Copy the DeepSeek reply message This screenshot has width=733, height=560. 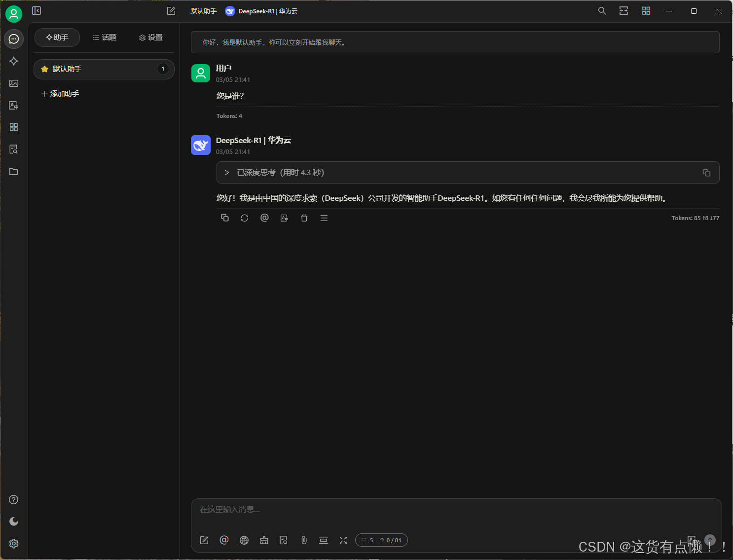pos(225,218)
